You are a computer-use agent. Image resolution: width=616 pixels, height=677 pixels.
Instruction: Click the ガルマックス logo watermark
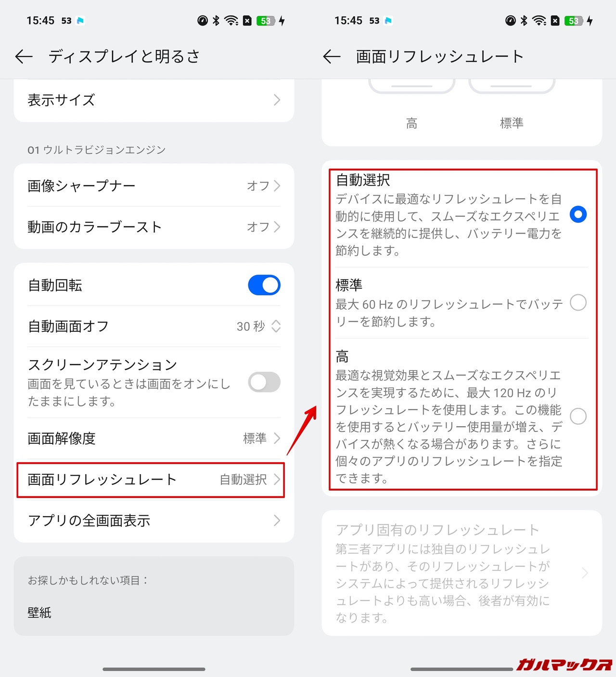564,664
